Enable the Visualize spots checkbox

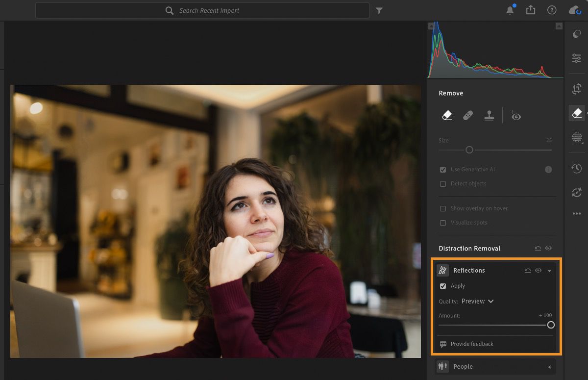click(443, 223)
